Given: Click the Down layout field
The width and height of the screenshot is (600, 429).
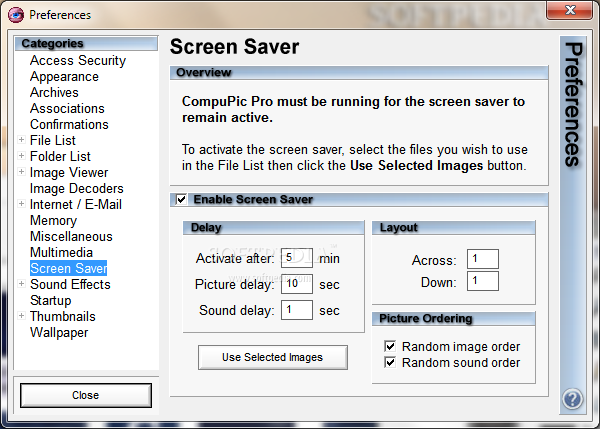Looking at the screenshot, I should (483, 281).
